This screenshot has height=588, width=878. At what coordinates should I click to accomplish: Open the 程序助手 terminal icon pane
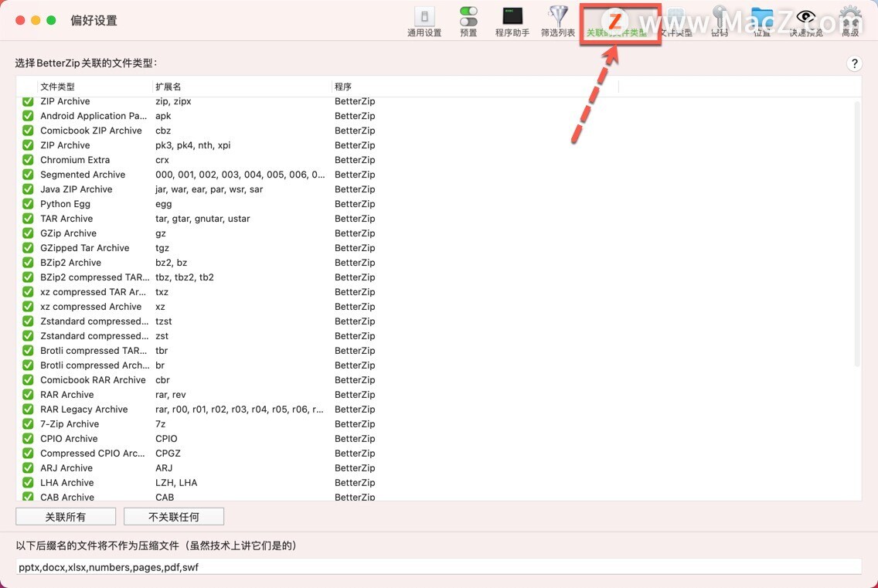(x=512, y=22)
